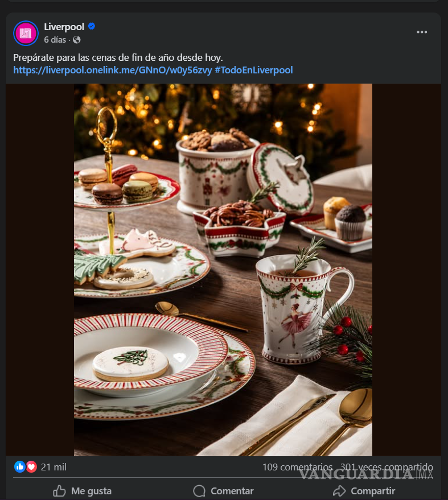Viewport: 448px width, 500px height.
Task: Click the Liverpool pink profile avatar
Action: tap(26, 33)
